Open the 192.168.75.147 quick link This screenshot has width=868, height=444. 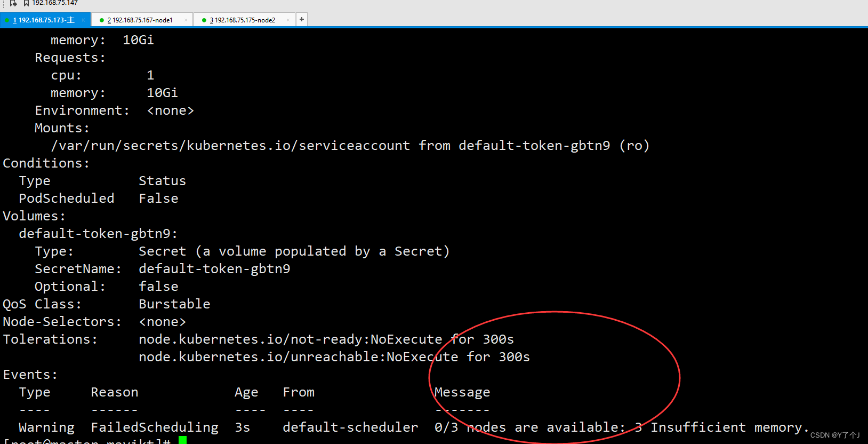[54, 3]
